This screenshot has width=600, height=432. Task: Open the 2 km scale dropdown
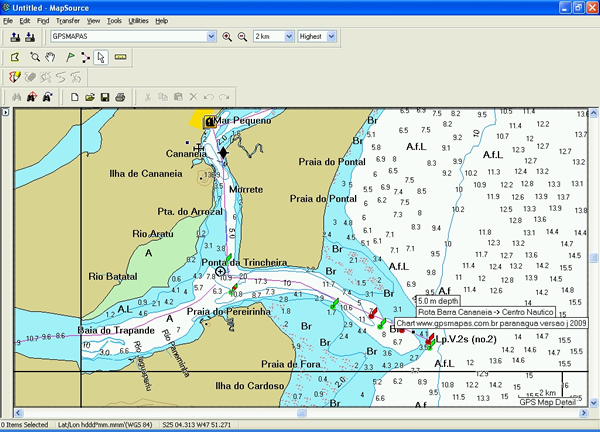[x=289, y=37]
